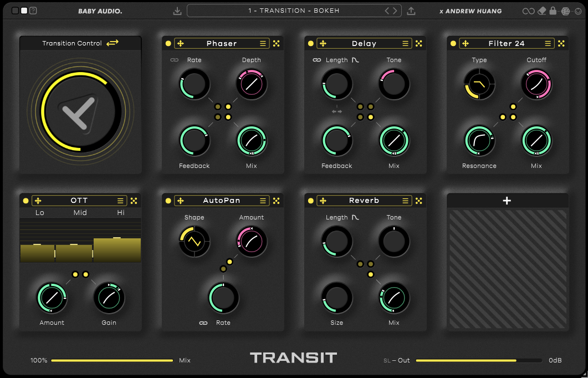Select the eraser icon in the top bar
Screen dimensions: 588x378
point(541,10)
